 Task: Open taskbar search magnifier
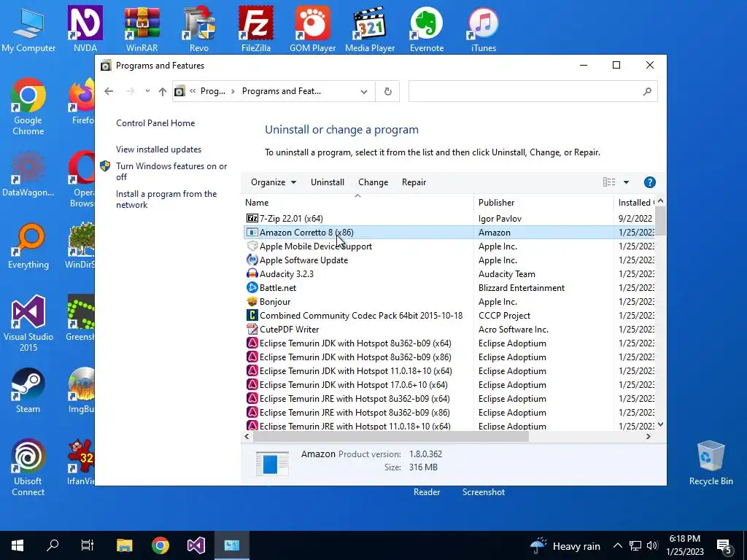[x=53, y=545]
